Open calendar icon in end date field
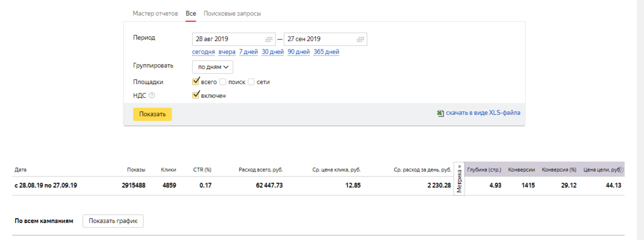This screenshot has height=240, width=644. click(361, 39)
